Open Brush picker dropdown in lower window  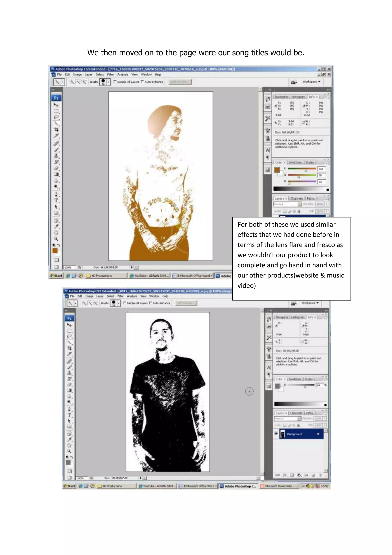118,303
